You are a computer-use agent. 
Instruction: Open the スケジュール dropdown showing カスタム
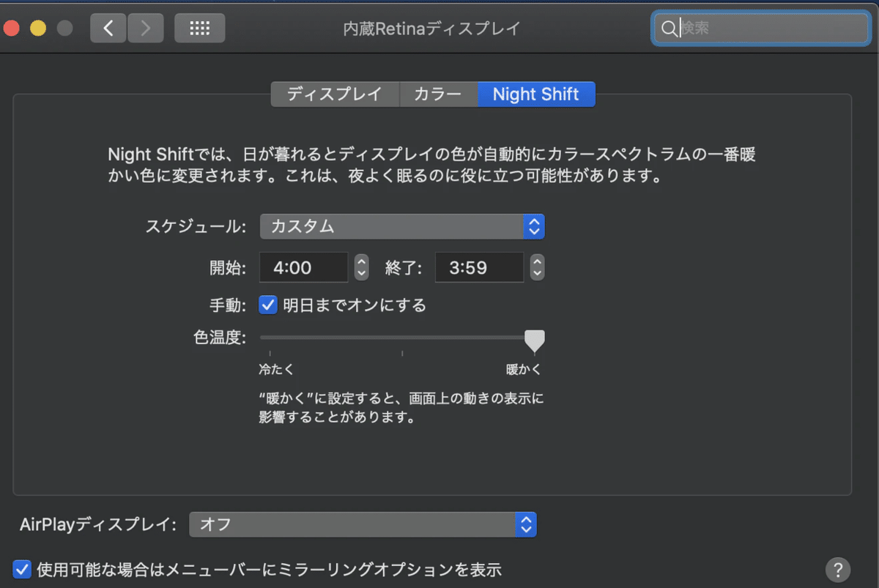pyautogui.click(x=401, y=226)
